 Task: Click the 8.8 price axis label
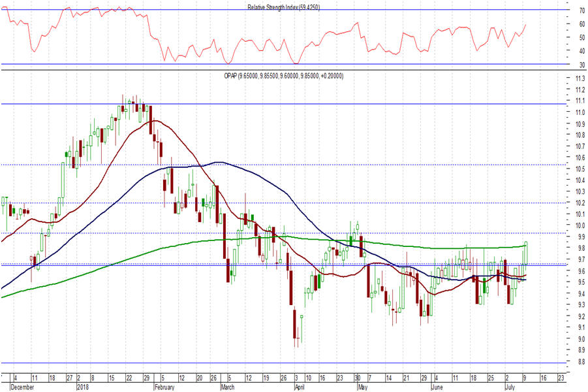click(x=581, y=361)
